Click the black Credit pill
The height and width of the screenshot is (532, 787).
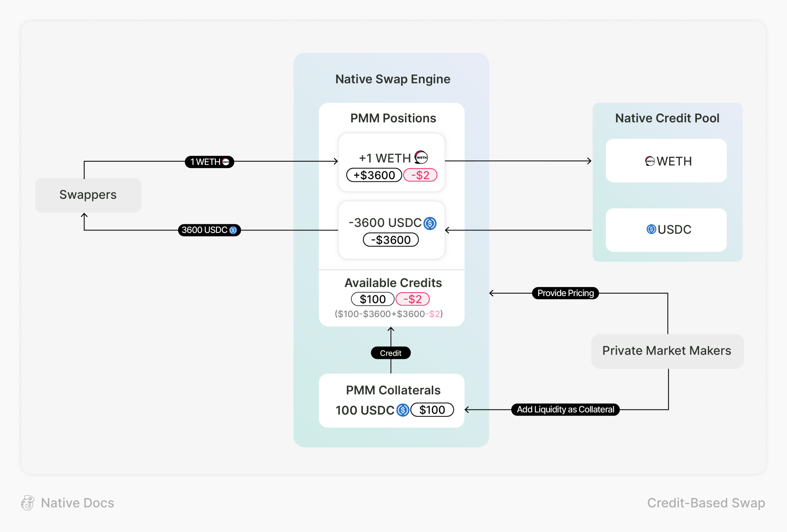click(391, 353)
